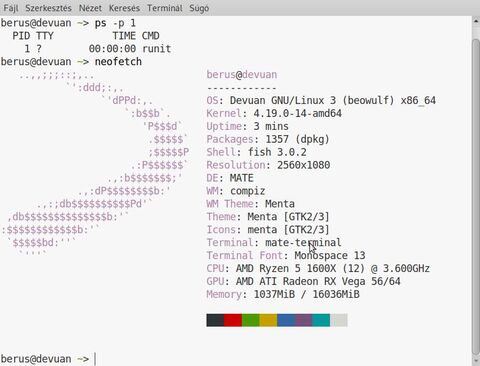Click the Uptime value '3 mins'
This screenshot has width=480, height=366.
(271, 126)
